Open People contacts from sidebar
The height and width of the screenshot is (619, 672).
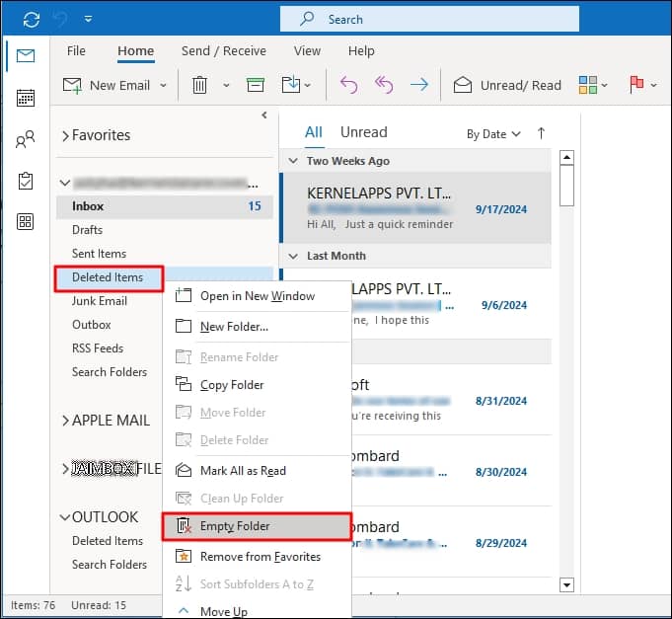tap(26, 139)
